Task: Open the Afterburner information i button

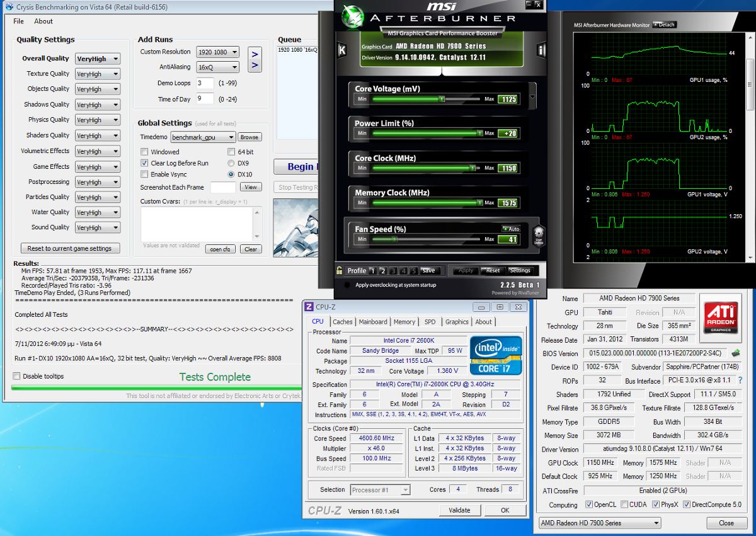Action: [541, 50]
